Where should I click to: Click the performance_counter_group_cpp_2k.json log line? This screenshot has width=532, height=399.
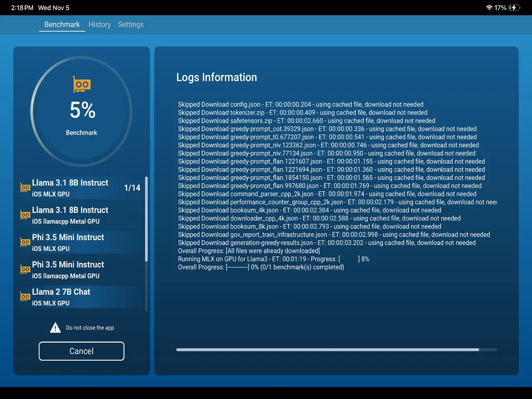coord(337,202)
